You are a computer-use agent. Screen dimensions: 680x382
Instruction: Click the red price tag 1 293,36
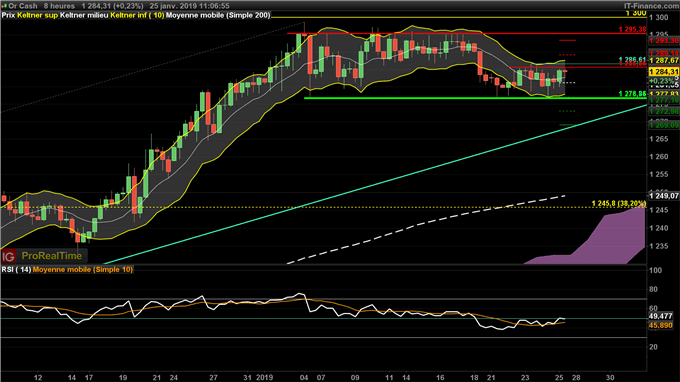664,41
